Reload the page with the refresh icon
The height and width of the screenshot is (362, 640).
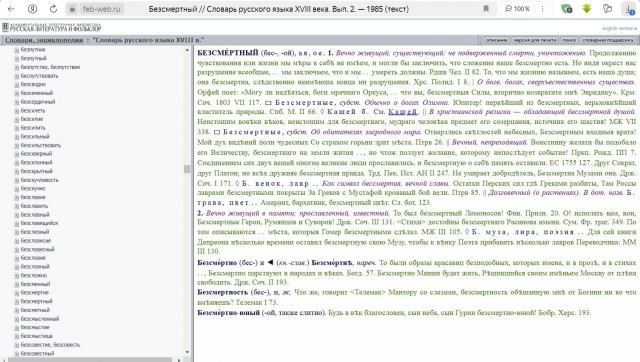pos(53,9)
